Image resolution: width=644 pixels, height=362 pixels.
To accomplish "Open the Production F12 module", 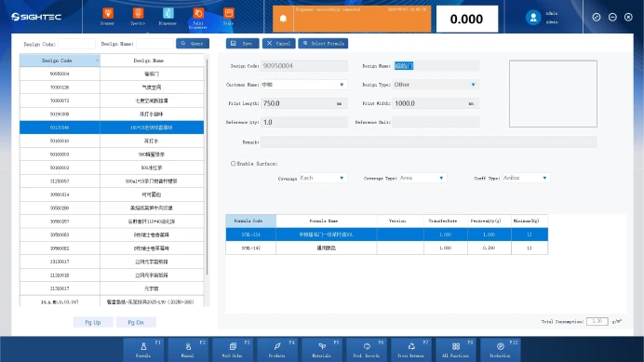I will [502, 349].
